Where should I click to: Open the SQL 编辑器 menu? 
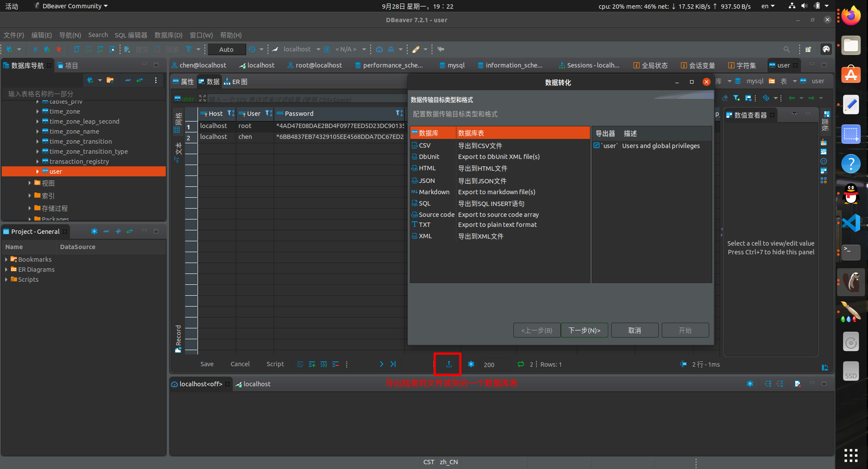coord(131,35)
